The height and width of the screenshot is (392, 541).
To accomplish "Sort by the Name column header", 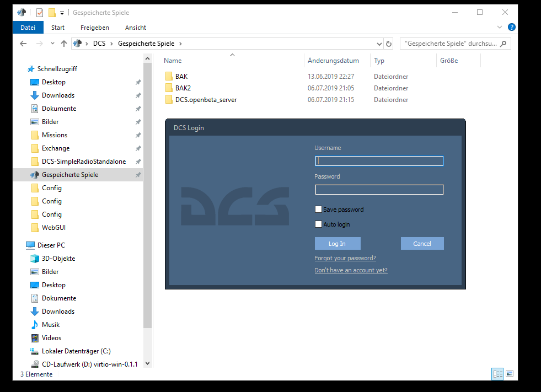I will 173,61.
